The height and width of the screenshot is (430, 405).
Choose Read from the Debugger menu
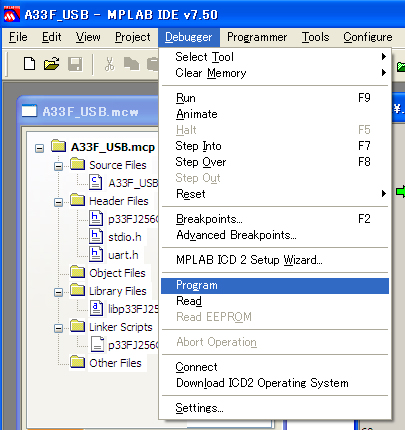(x=275, y=301)
